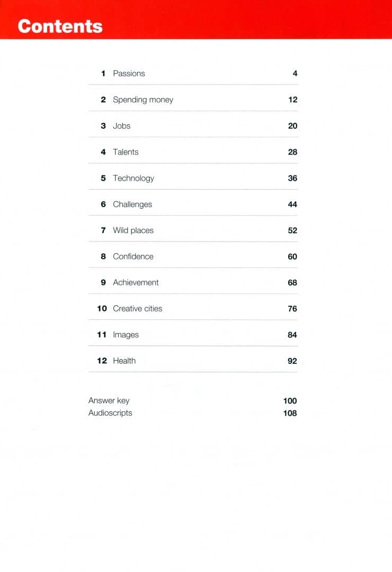Open the Images unit entry
The height and width of the screenshot is (572, 392).
point(126,335)
